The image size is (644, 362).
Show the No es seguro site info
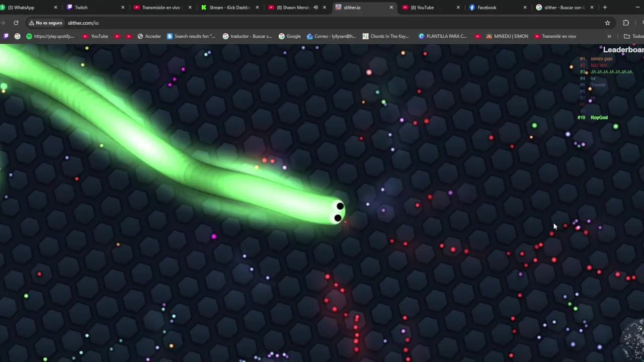pos(45,23)
